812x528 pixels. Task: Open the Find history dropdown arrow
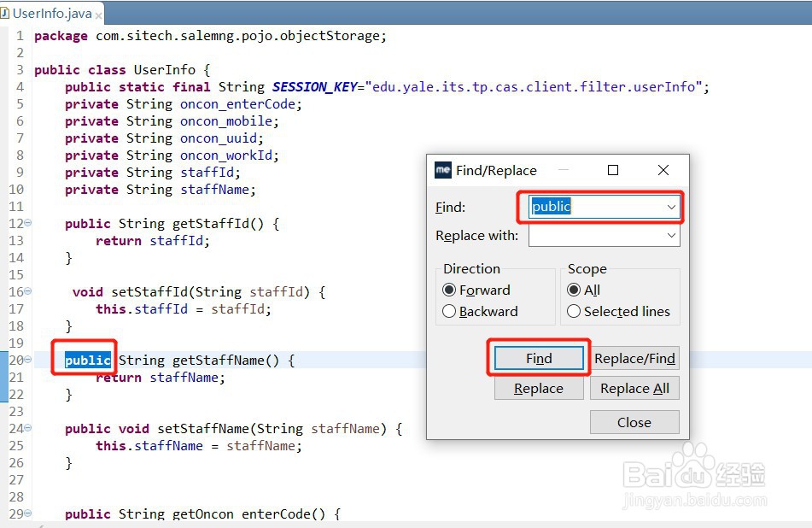pyautogui.click(x=671, y=208)
